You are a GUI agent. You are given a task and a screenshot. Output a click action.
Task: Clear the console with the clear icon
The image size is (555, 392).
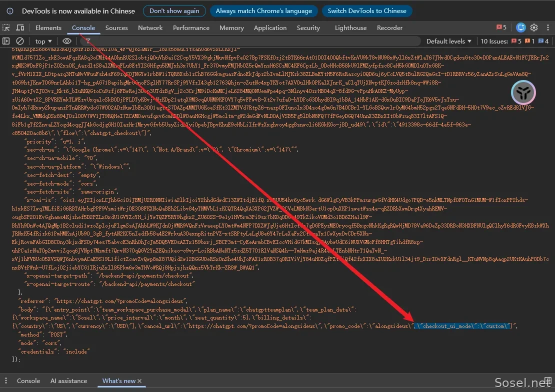click(x=20, y=41)
